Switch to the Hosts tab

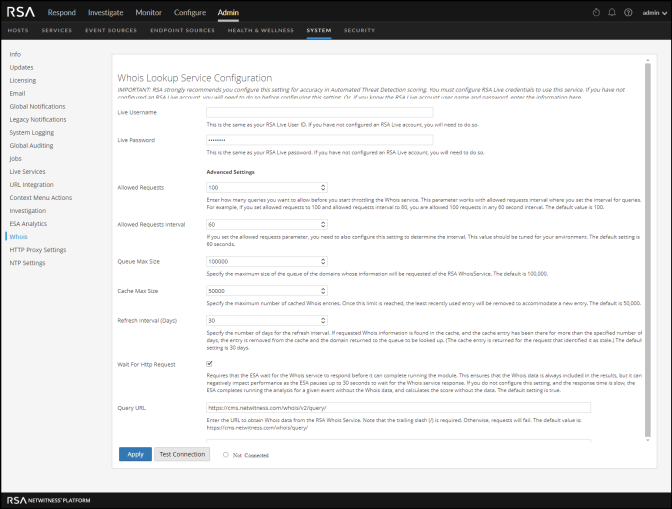tap(18, 30)
